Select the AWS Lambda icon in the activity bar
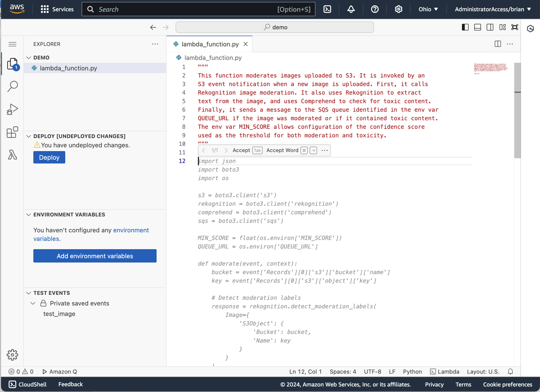 [x=12, y=155]
